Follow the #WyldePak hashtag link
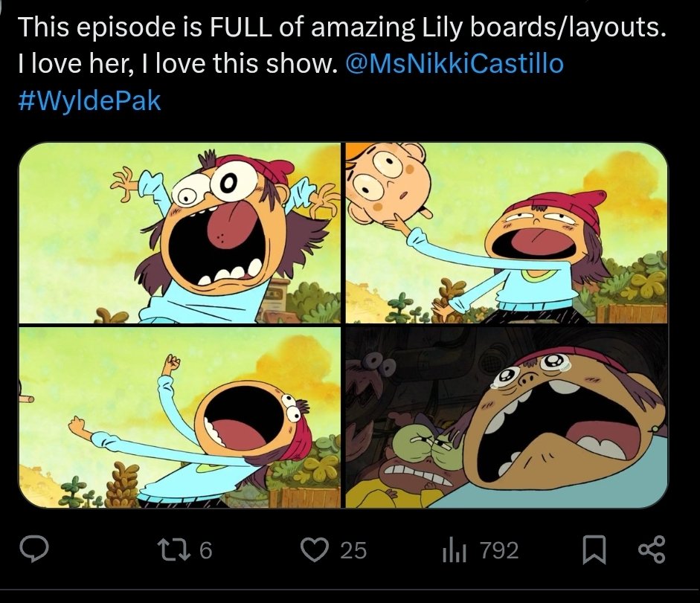 (89, 100)
